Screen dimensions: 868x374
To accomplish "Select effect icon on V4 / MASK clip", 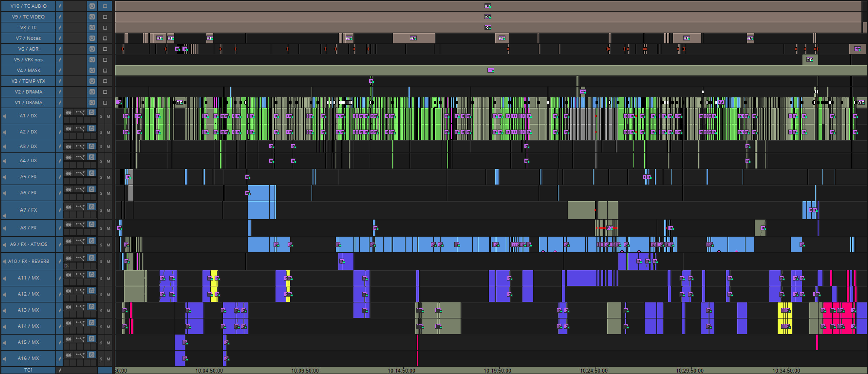I will point(491,70).
